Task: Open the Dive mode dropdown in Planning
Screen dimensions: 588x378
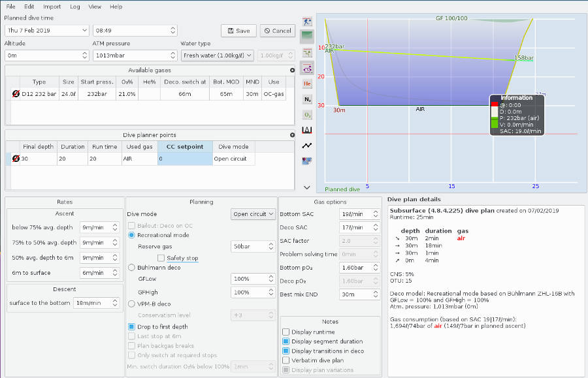Action: click(x=253, y=214)
